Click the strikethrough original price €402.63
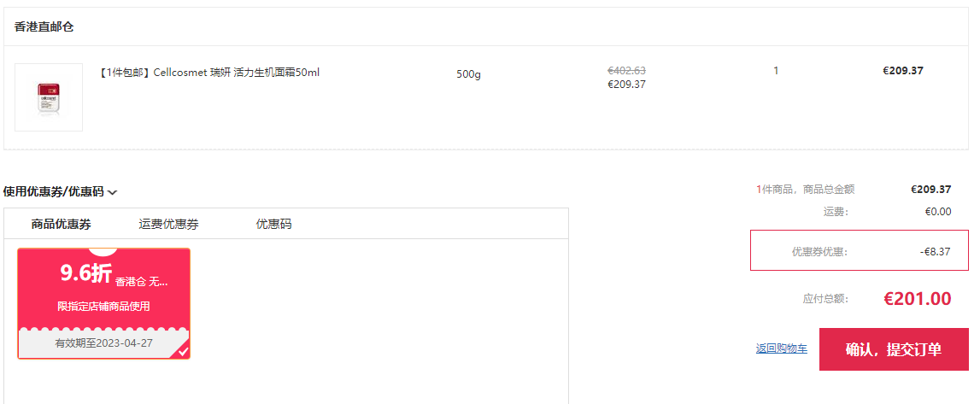980x404 pixels. pyautogui.click(x=627, y=71)
